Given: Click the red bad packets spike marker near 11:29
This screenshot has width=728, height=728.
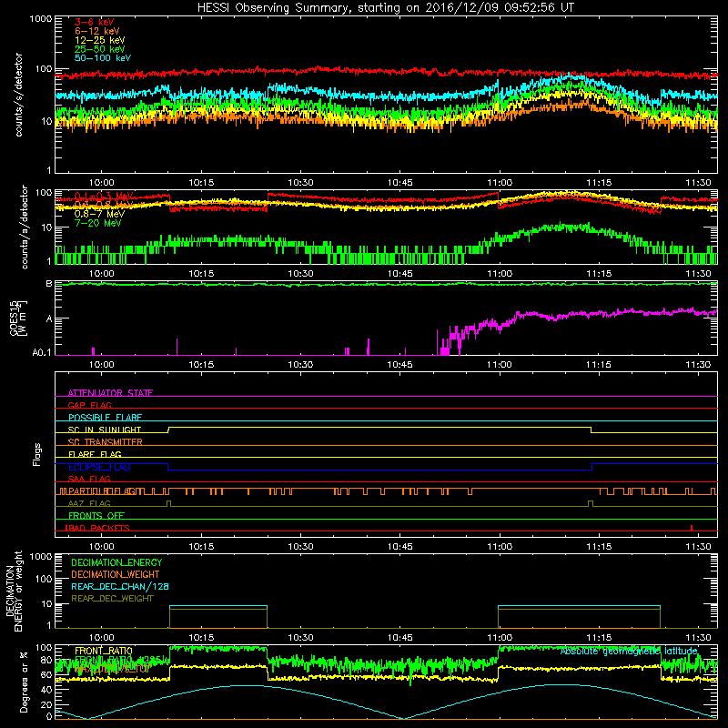Looking at the screenshot, I should 692,528.
